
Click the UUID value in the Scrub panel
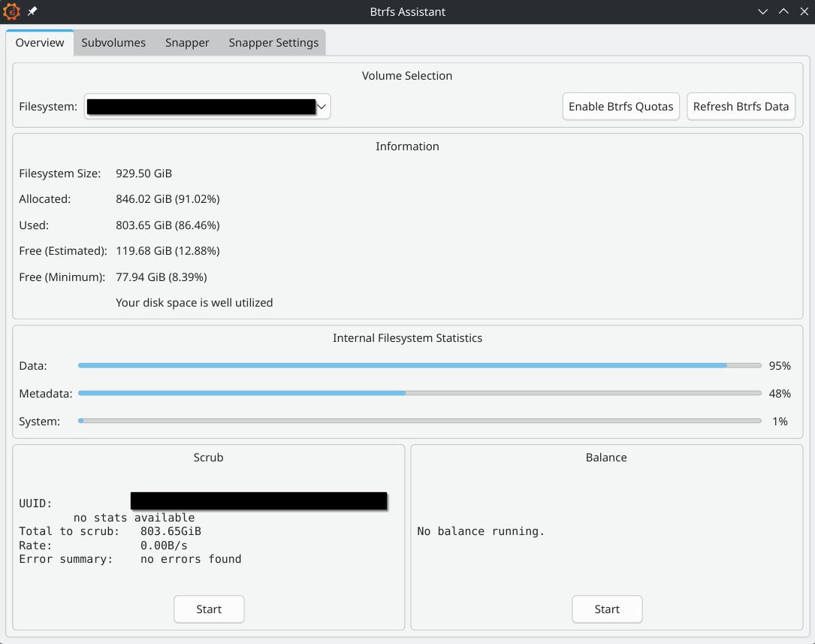[x=259, y=500]
